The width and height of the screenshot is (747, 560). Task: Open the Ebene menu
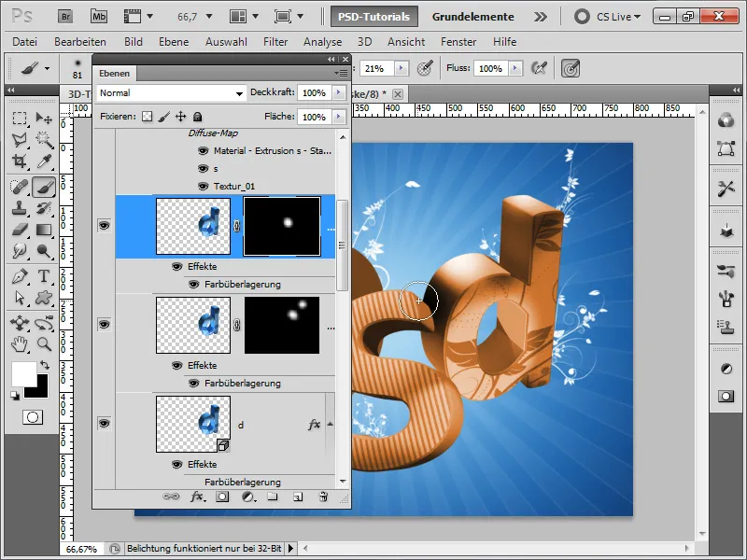click(x=174, y=42)
